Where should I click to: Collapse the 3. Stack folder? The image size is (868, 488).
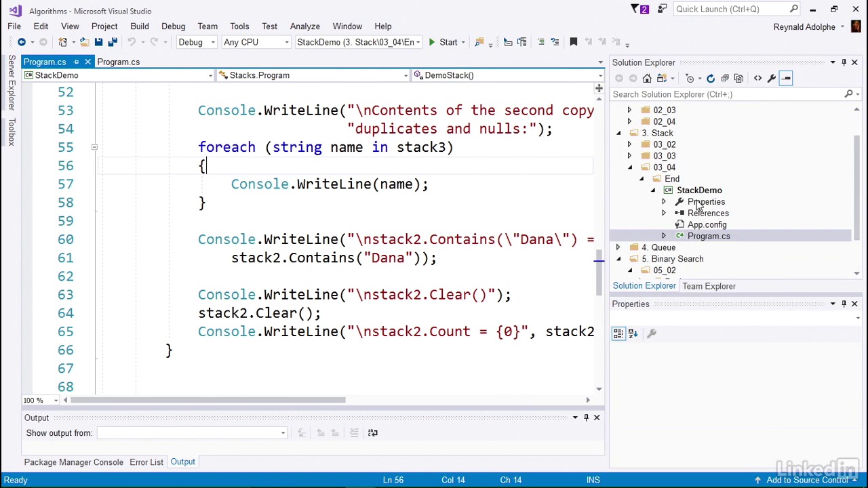(618, 133)
